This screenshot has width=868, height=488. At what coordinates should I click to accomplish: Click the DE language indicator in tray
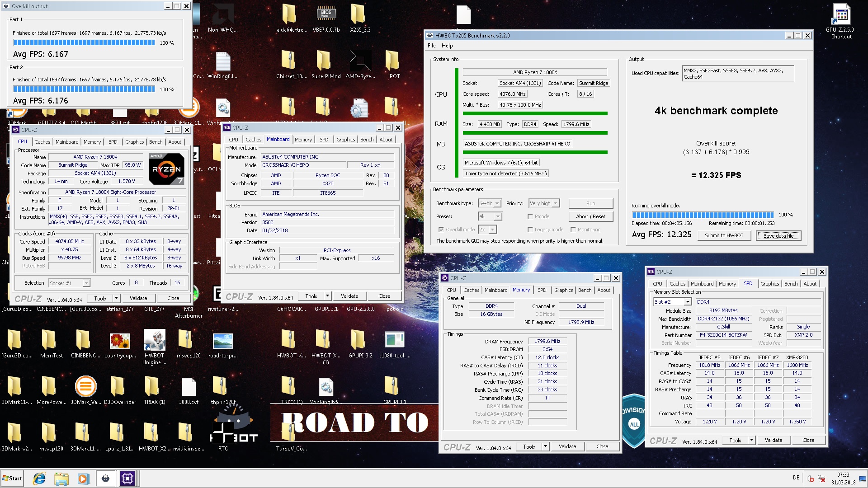[796, 478]
